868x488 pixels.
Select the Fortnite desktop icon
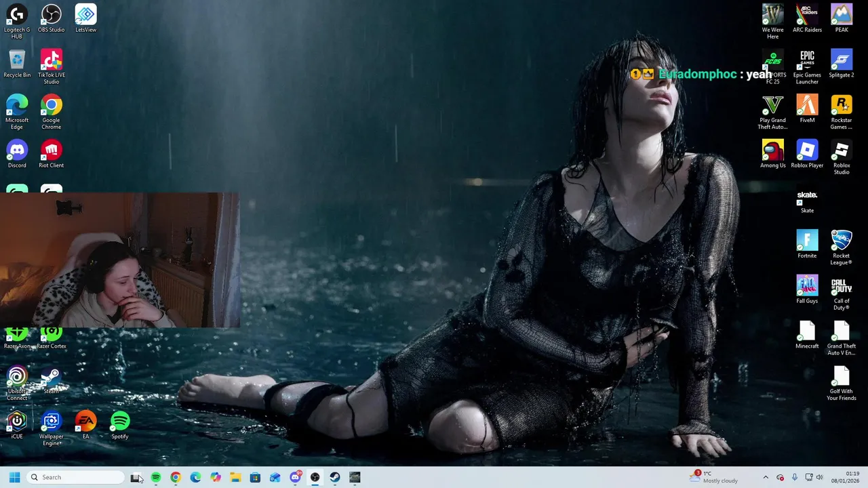pos(807,245)
